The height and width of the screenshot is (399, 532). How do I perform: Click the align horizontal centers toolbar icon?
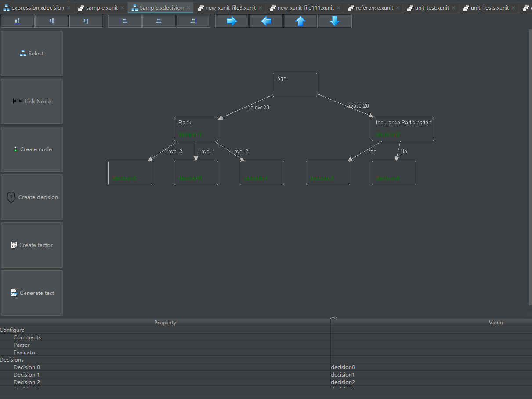click(x=159, y=21)
